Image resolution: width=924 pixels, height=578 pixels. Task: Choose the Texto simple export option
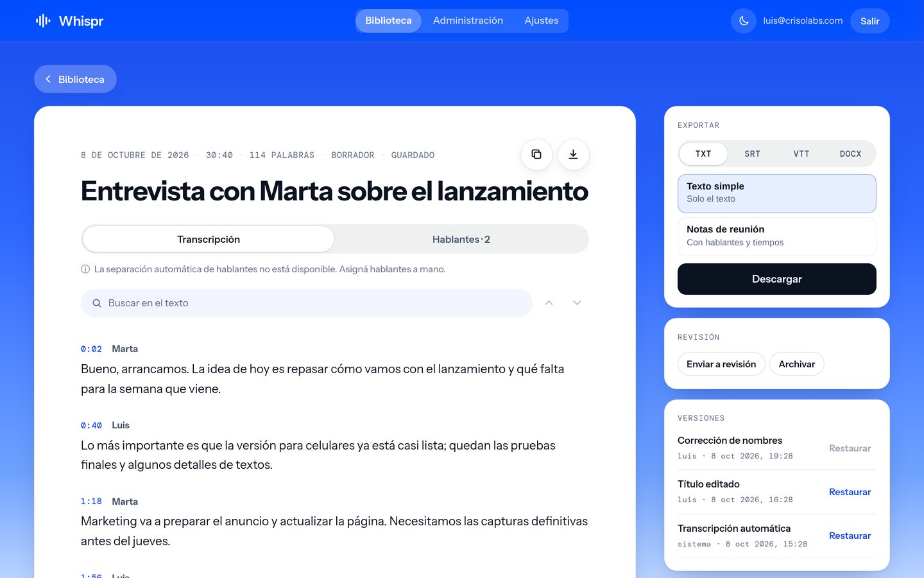[x=777, y=193]
